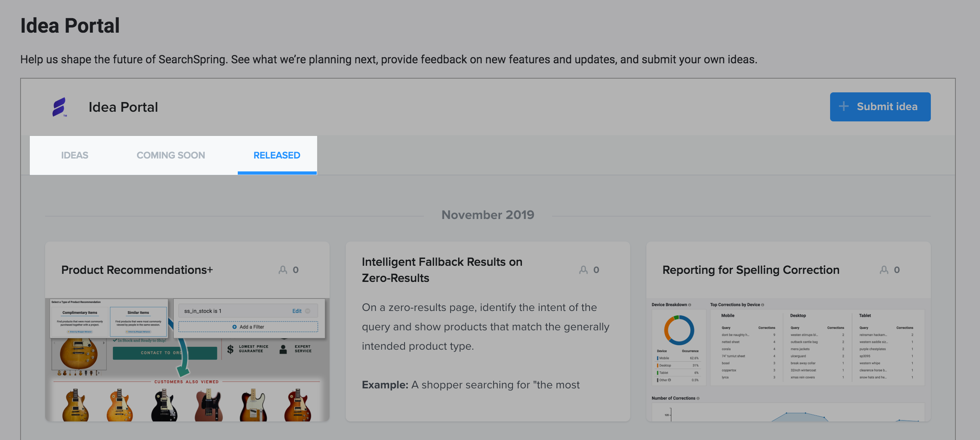980x440 pixels.
Task: Click the Intelligent Fallback description text
Action: pyautogui.click(x=485, y=327)
